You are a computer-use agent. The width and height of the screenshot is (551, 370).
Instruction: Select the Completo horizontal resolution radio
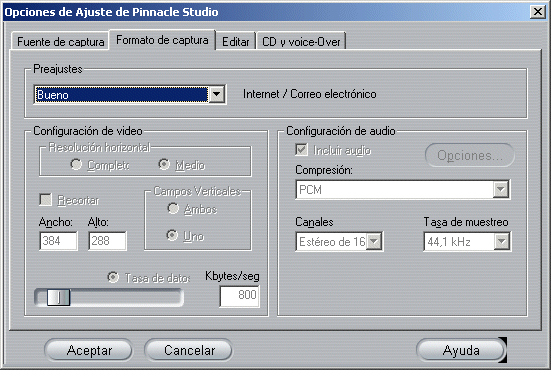point(76,164)
